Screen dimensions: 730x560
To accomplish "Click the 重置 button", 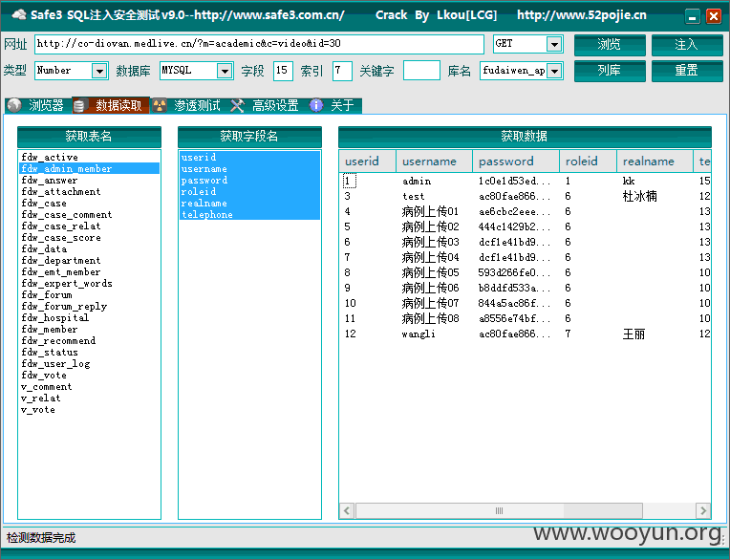I will (x=687, y=71).
